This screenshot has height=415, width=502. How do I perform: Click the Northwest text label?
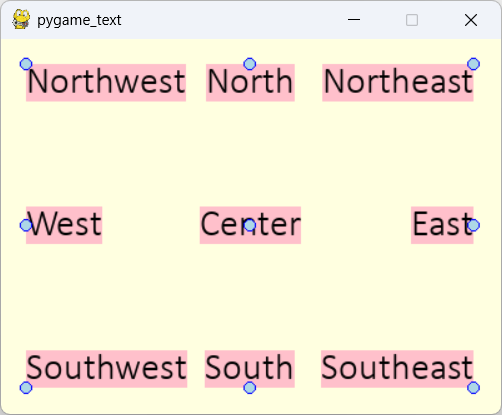106,82
